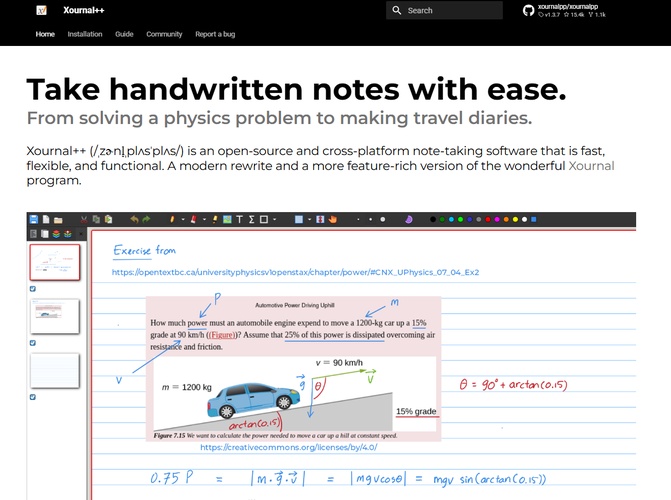The height and width of the screenshot is (500, 671).
Task: Choose the medium line thickness dot
Action: coord(370,220)
